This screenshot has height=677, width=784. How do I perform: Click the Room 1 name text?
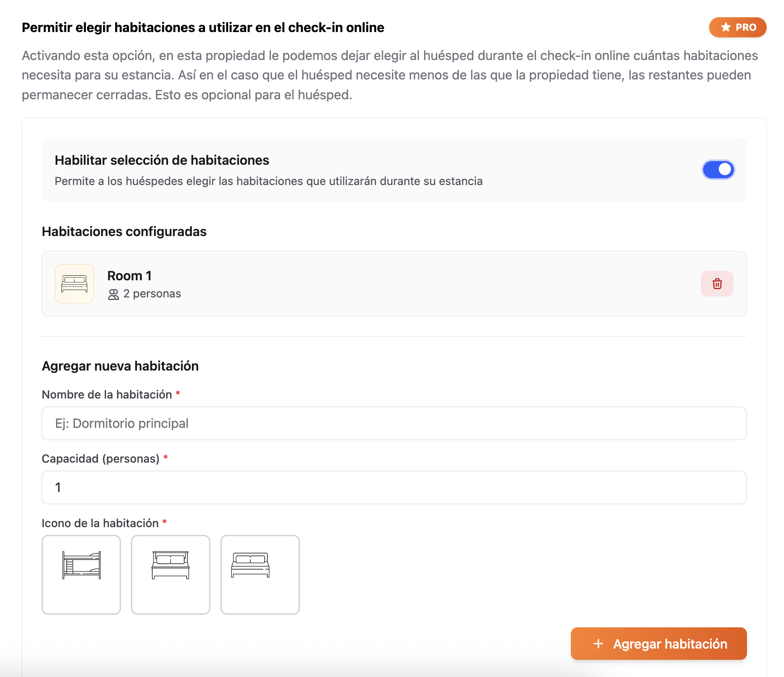[129, 276]
